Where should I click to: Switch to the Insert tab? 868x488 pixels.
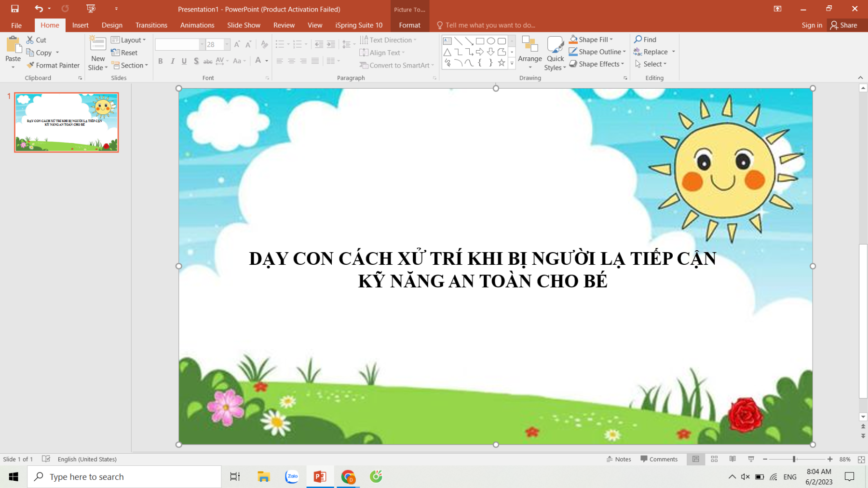[x=80, y=25]
